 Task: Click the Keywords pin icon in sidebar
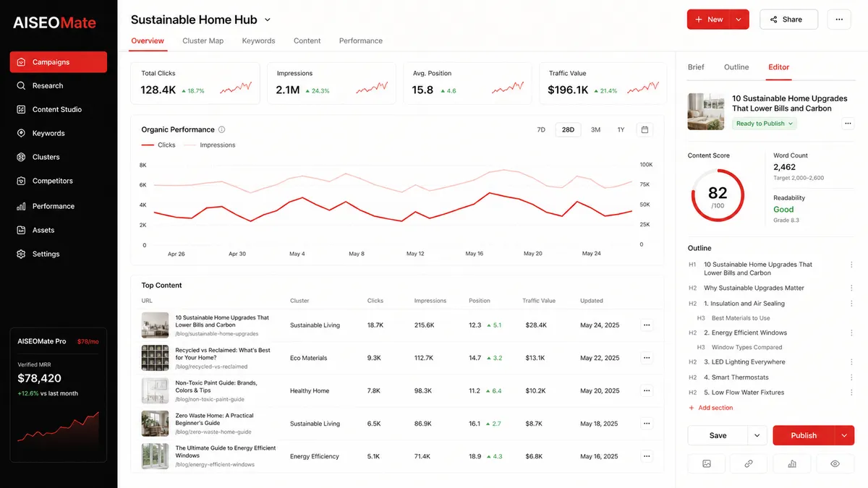[21, 133]
